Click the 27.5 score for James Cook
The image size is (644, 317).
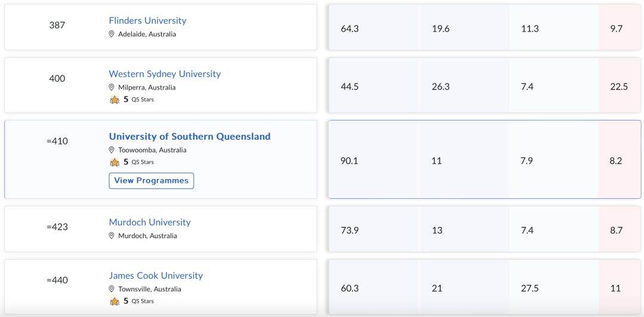point(530,288)
